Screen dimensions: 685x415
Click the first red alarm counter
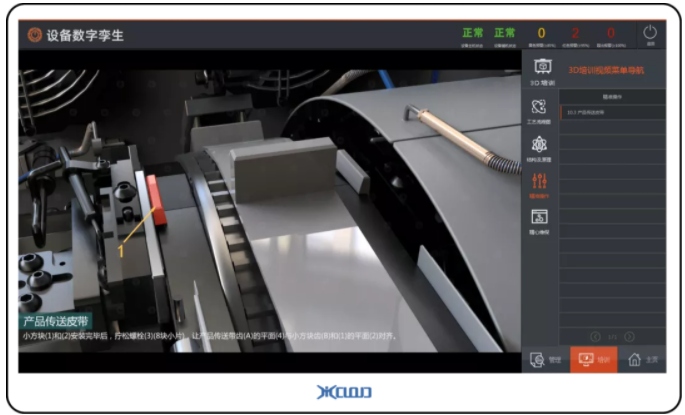575,33
